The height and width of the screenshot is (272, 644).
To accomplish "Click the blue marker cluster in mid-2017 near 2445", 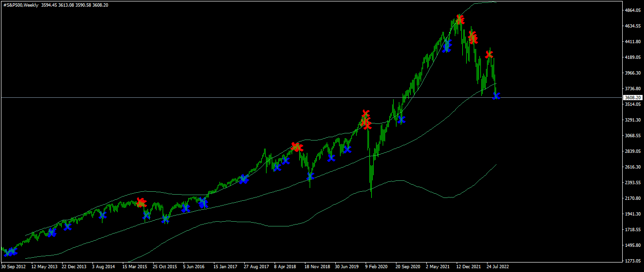I will click(243, 179).
